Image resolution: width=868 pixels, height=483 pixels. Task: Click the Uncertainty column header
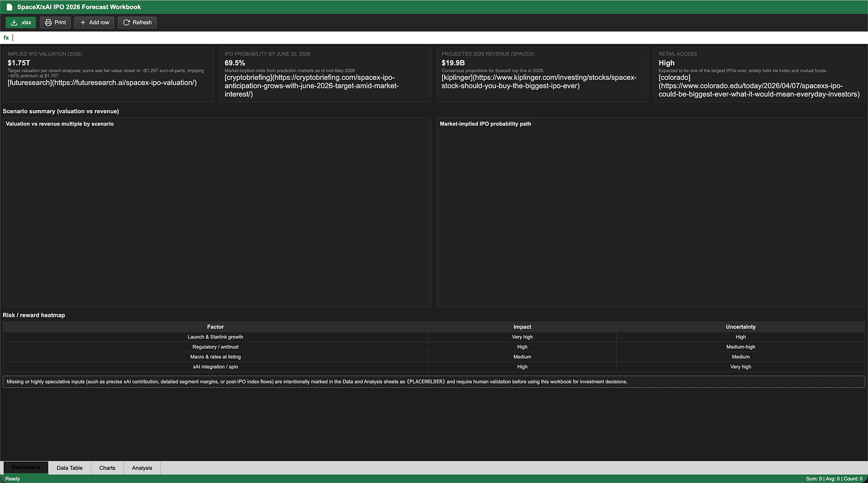(740, 327)
